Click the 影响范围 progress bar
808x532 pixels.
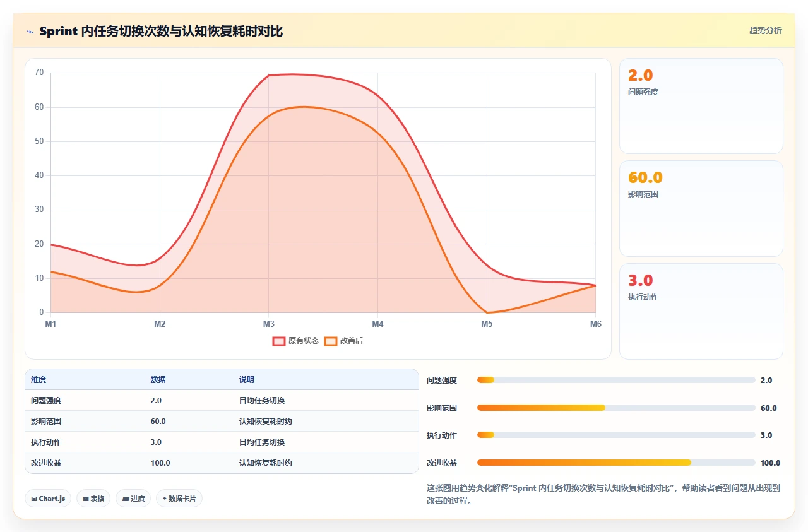point(616,408)
